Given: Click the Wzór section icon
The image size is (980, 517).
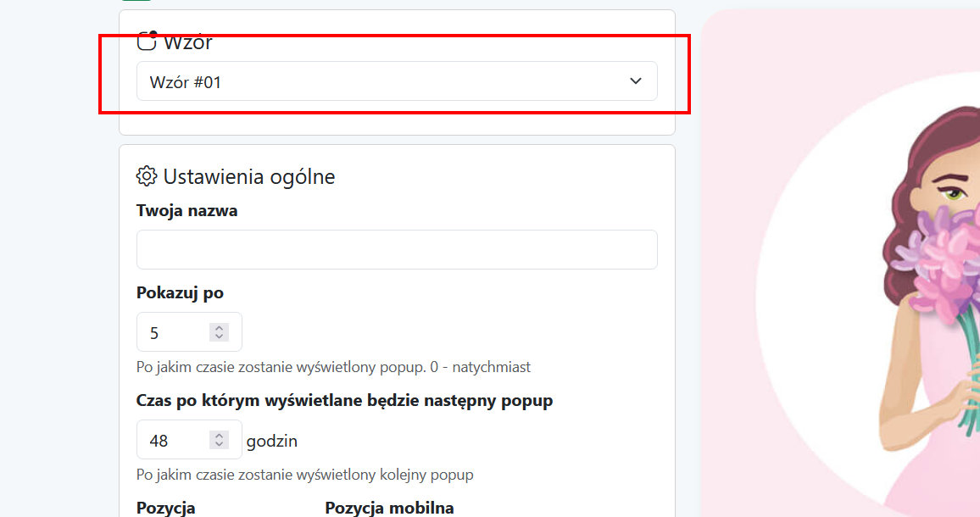Looking at the screenshot, I should (147, 42).
